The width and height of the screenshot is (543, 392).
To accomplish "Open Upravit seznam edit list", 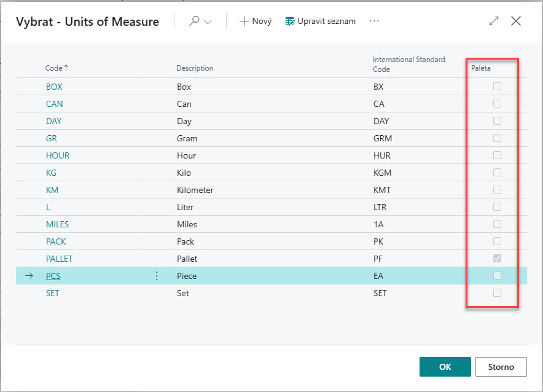I will pos(320,21).
